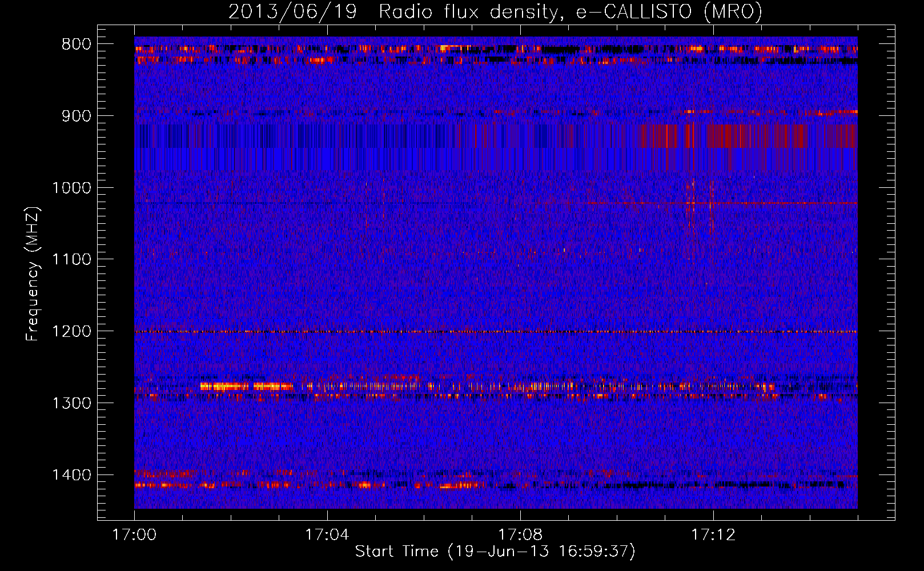Click the 17:00 time tick label
The height and width of the screenshot is (571, 924).
[134, 535]
